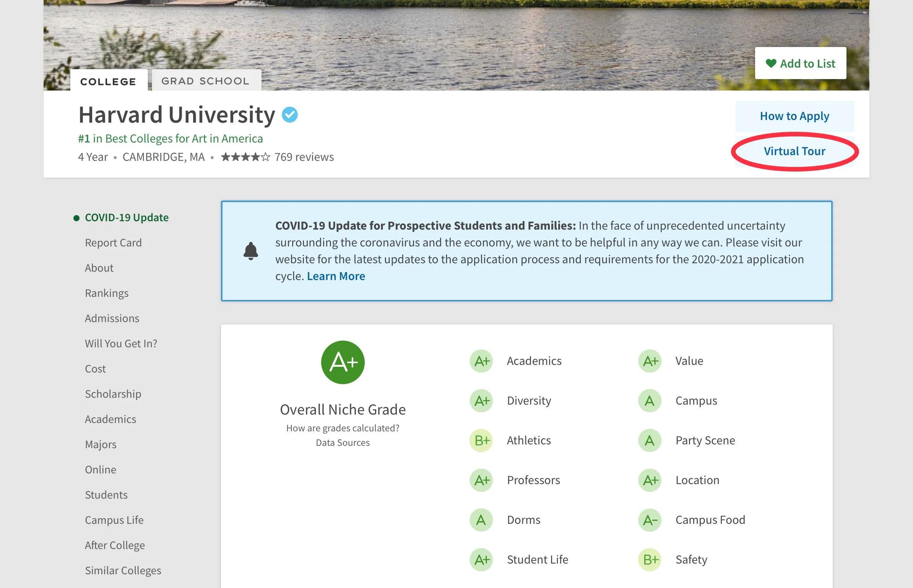
Task: Select Will You Get In? sidebar item
Action: [121, 343]
